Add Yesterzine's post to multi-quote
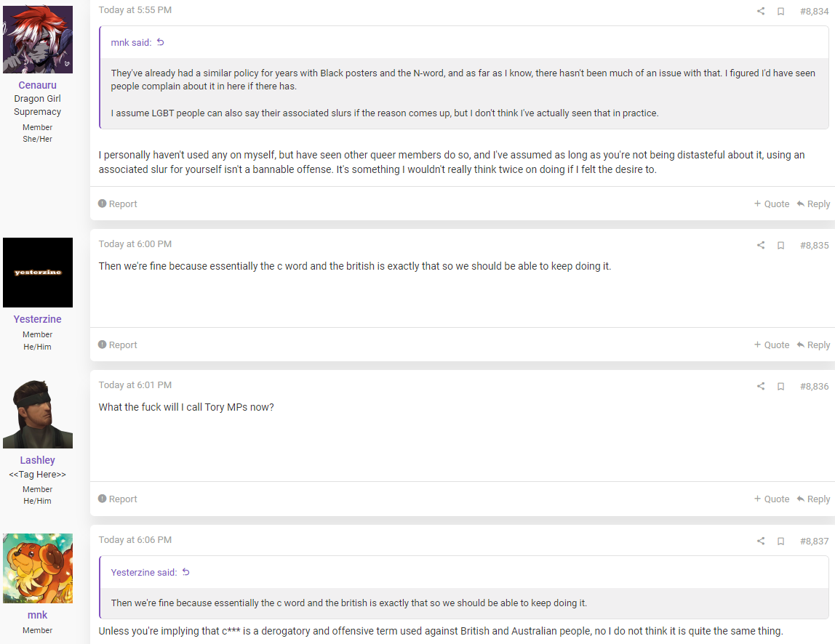Viewport: 835px width, 644px height. (772, 345)
